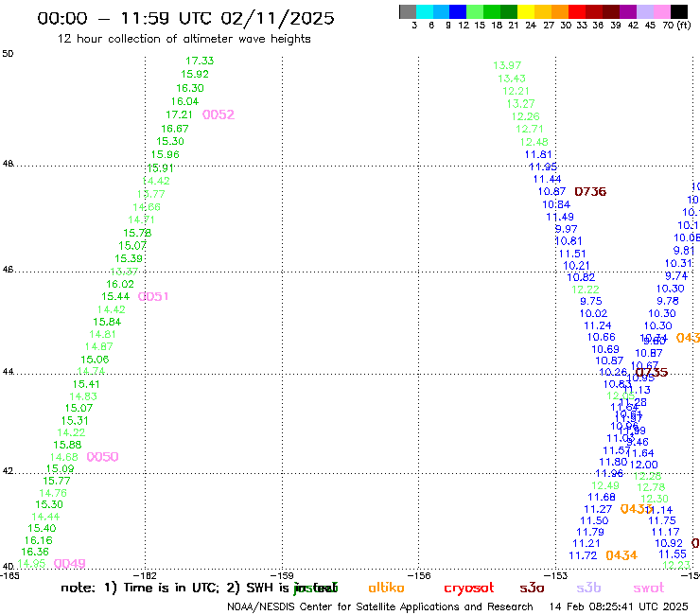Pick the bright red 33 ft swatch

[577, 11]
